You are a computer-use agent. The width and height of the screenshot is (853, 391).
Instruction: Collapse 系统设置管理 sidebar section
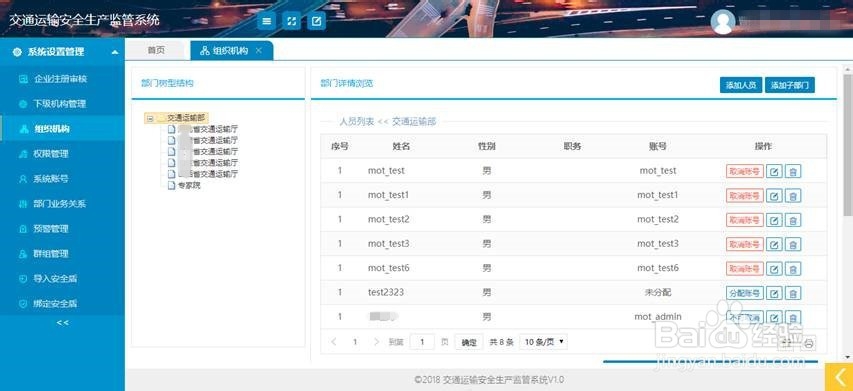pos(115,52)
